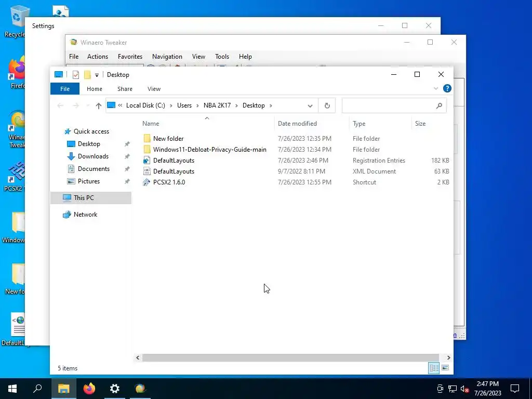Click the scrollbar left arrow

(137, 357)
